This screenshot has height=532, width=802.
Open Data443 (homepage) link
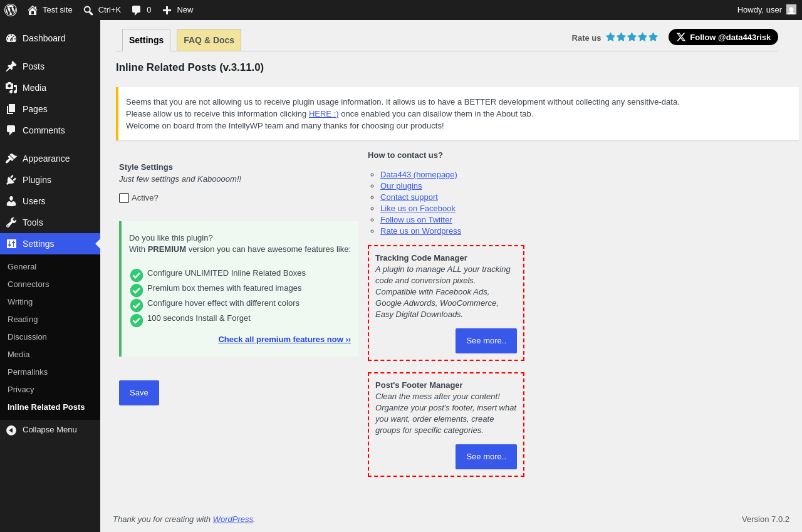[419, 175]
